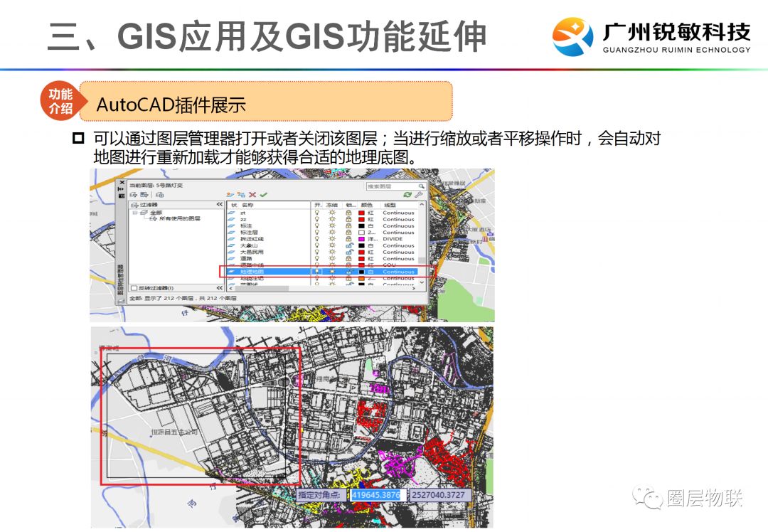
Task: Click the unlocked padlock icon of 大象山 layer
Action: point(348,245)
